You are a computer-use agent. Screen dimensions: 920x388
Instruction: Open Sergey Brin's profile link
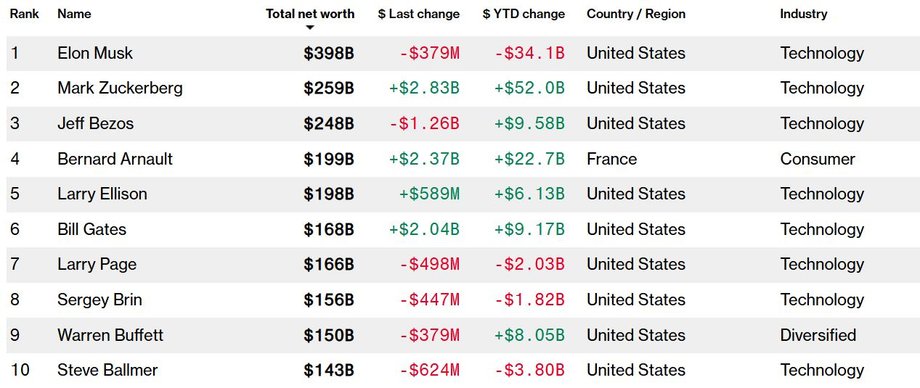point(100,300)
